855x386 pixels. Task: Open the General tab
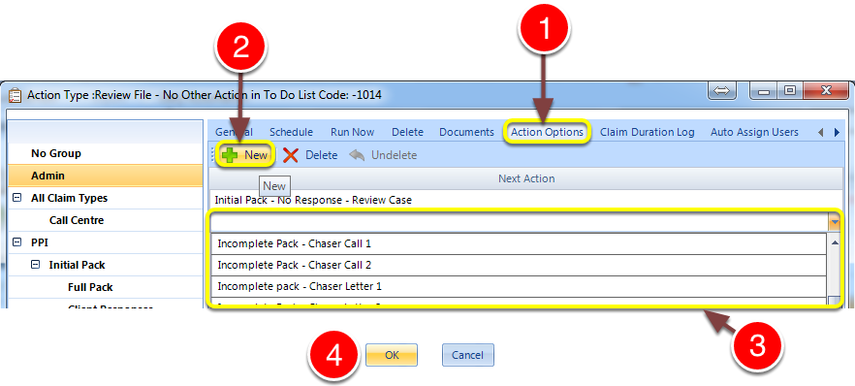[233, 132]
